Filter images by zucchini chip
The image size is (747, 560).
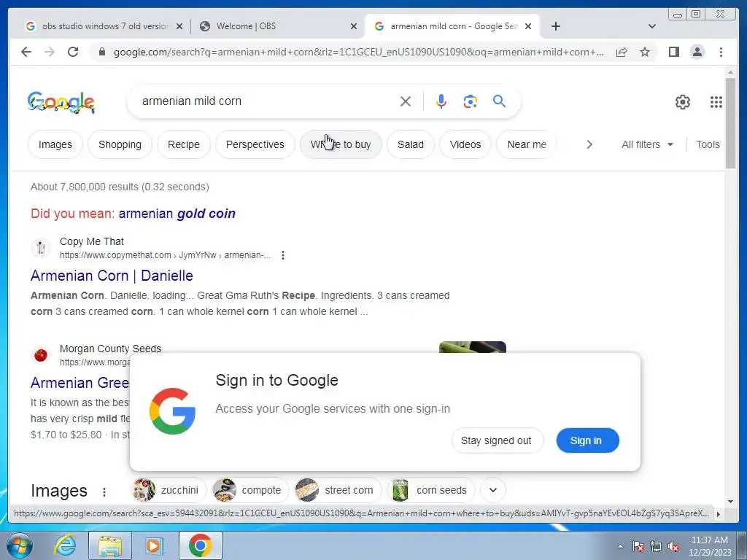(169, 490)
